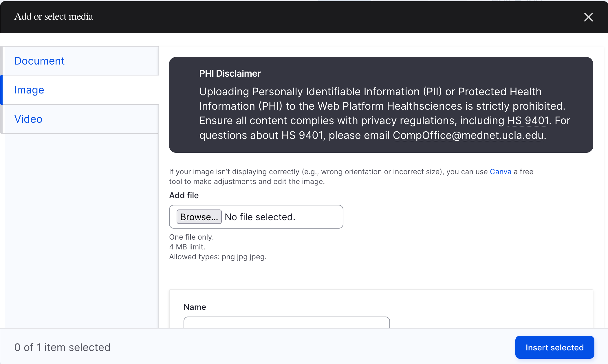Click the CompOffice@mednet.ucla.edu email link
The image size is (608, 364).
(468, 135)
